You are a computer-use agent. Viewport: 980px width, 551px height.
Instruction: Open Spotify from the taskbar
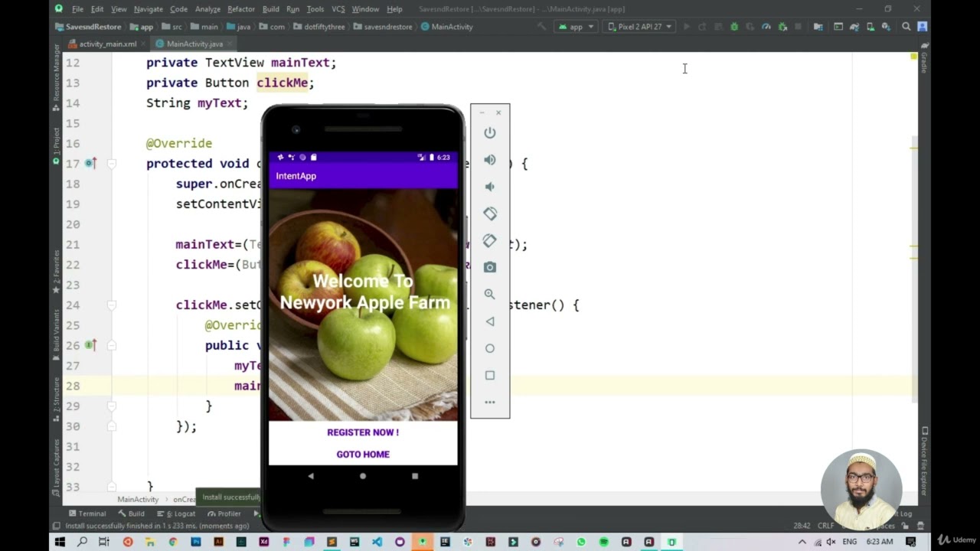pyautogui.click(x=603, y=542)
